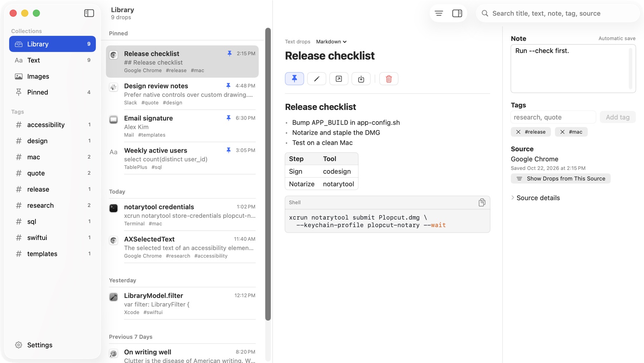Image resolution: width=644 pixels, height=363 pixels.
Task: Edit the drop with pencil icon
Action: [317, 79]
